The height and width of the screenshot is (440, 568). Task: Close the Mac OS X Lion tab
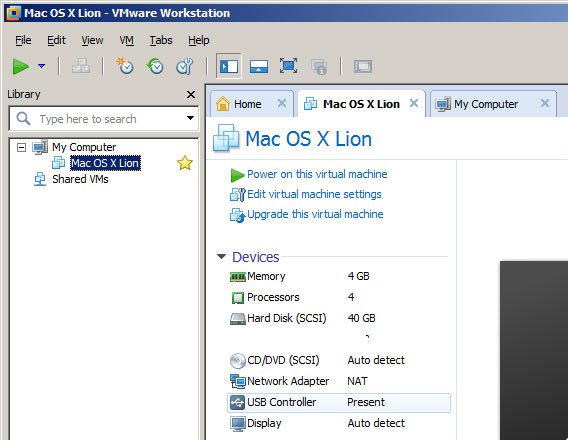(414, 103)
